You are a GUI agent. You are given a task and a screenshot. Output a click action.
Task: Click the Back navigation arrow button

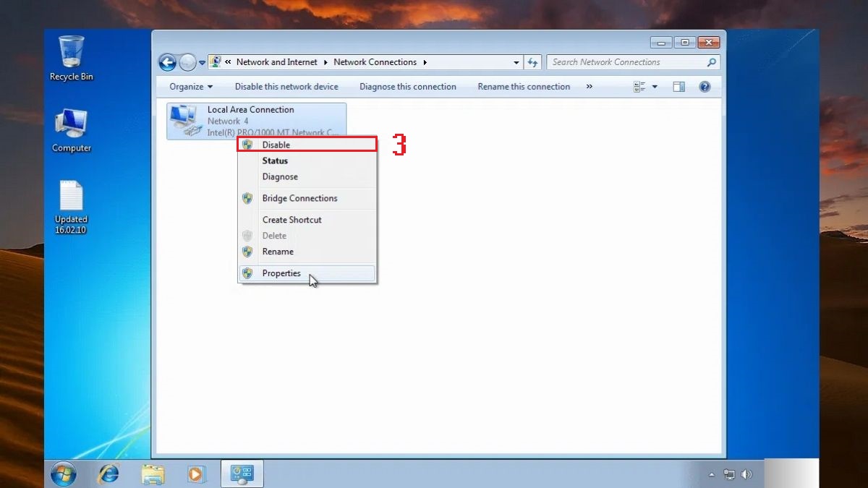point(168,62)
